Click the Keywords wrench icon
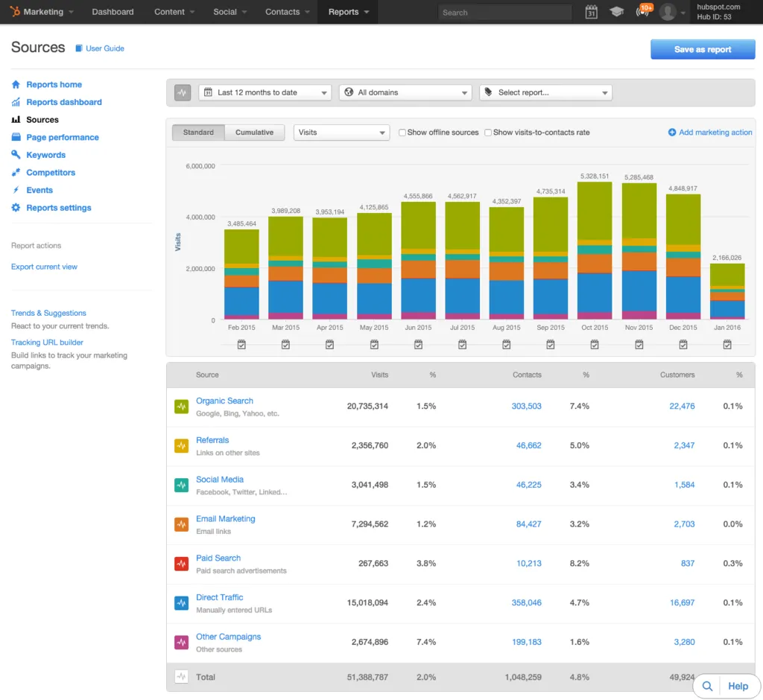 16,155
